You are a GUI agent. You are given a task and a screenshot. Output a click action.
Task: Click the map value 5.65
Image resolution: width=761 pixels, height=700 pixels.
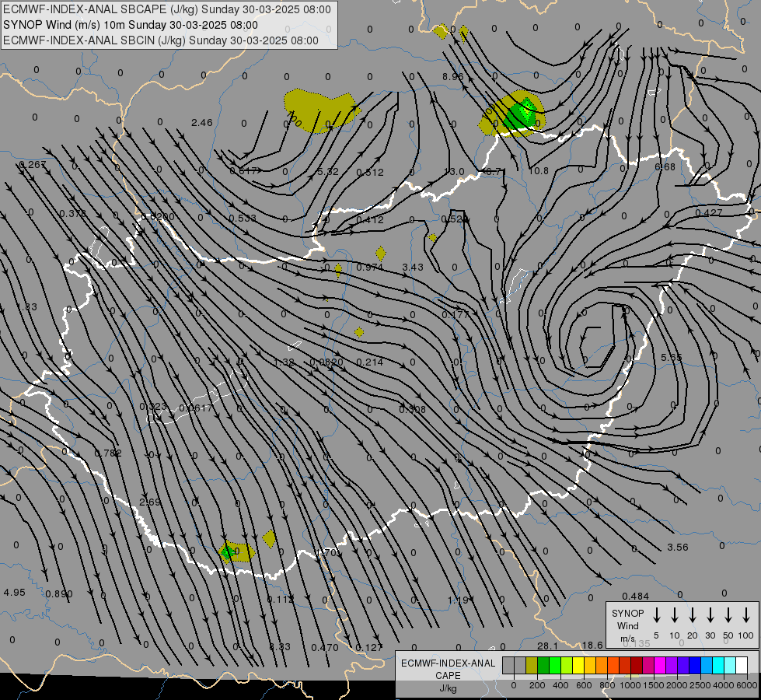tap(672, 357)
